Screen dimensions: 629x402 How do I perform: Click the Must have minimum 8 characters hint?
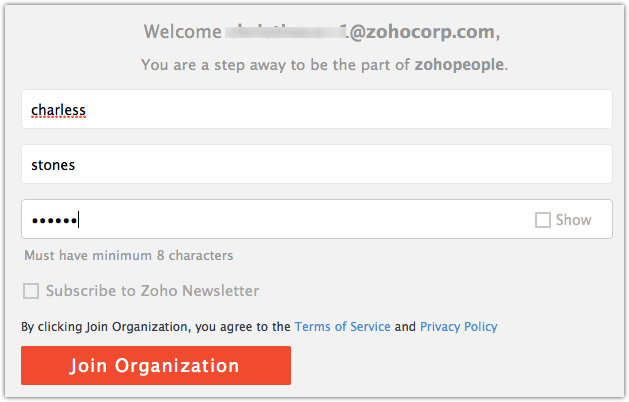128,255
